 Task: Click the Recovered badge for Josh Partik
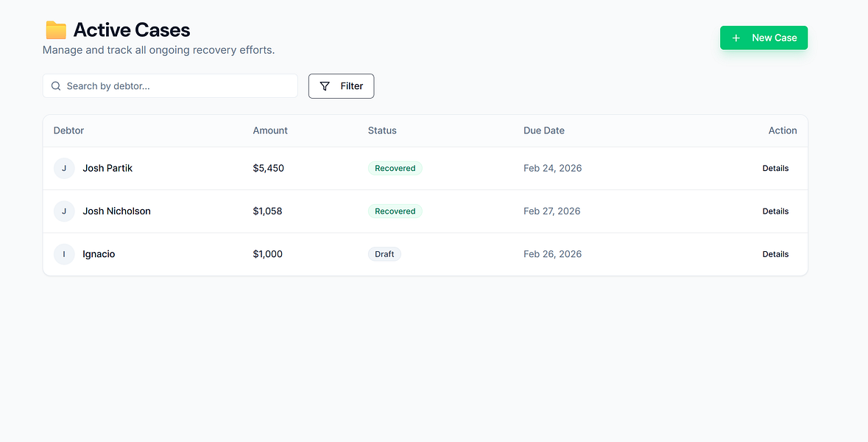[395, 168]
